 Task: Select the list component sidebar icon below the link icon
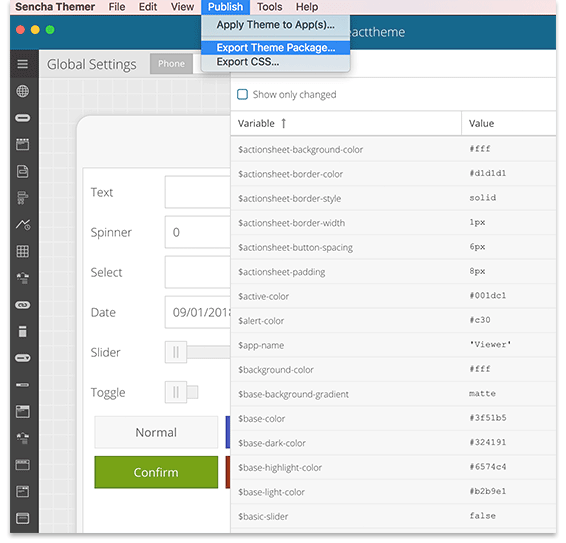click(22, 331)
